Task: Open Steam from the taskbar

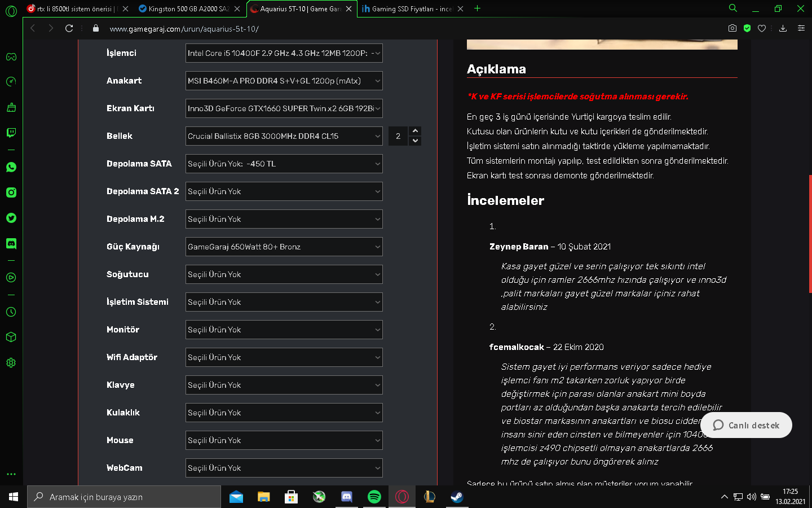Action: [x=457, y=497]
